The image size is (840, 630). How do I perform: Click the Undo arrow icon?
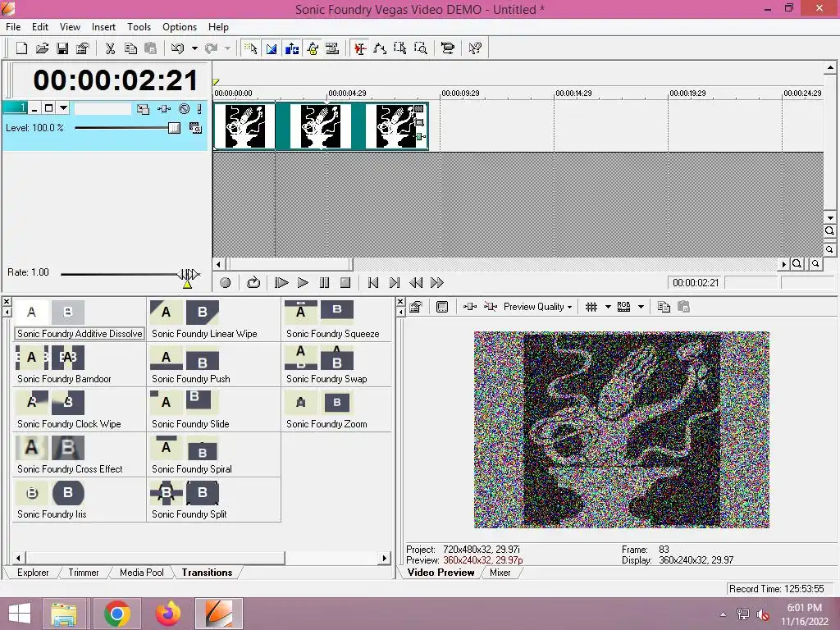[177, 48]
